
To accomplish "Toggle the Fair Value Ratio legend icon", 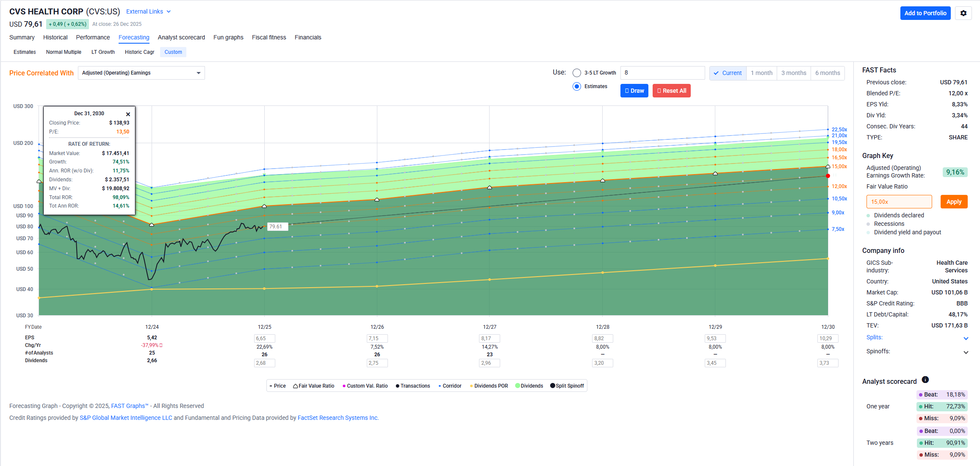I will 295,386.
